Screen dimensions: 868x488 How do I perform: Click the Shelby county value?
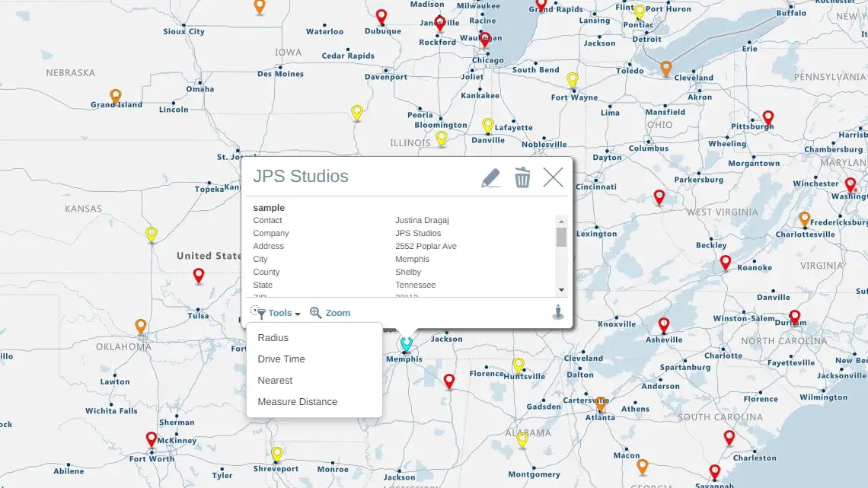[408, 273]
